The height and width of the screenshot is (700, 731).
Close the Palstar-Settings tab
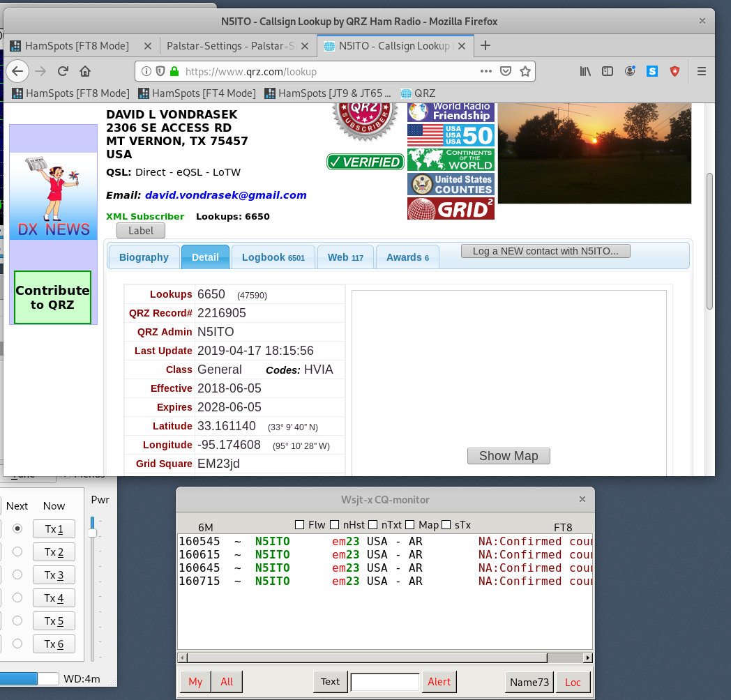pos(305,46)
